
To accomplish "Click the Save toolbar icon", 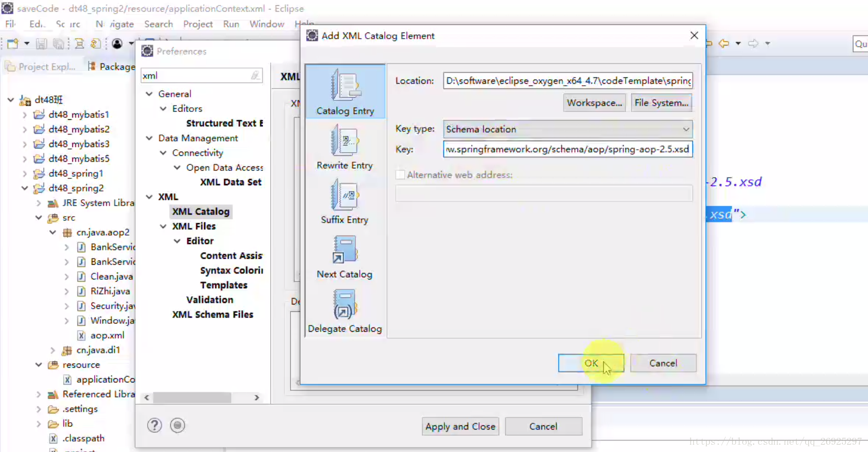I will 41,44.
